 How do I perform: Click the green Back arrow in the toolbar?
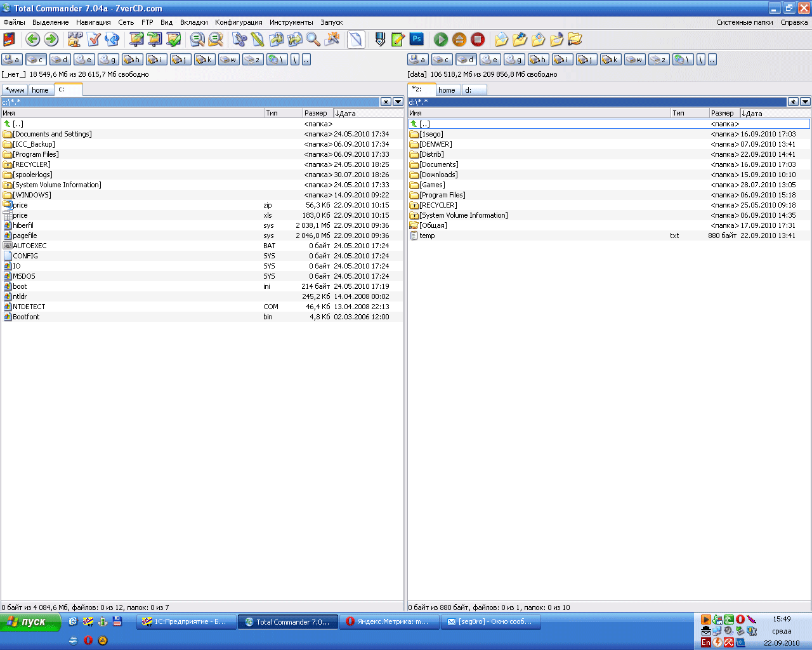[x=32, y=39]
